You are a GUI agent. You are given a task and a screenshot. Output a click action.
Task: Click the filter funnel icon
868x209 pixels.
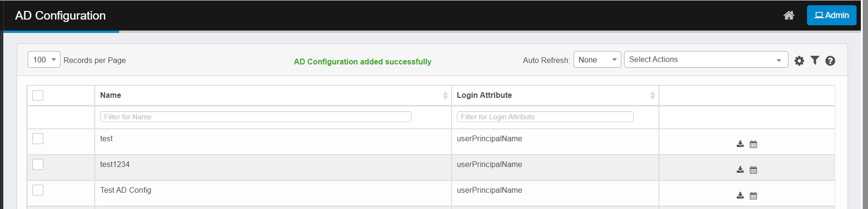(815, 60)
